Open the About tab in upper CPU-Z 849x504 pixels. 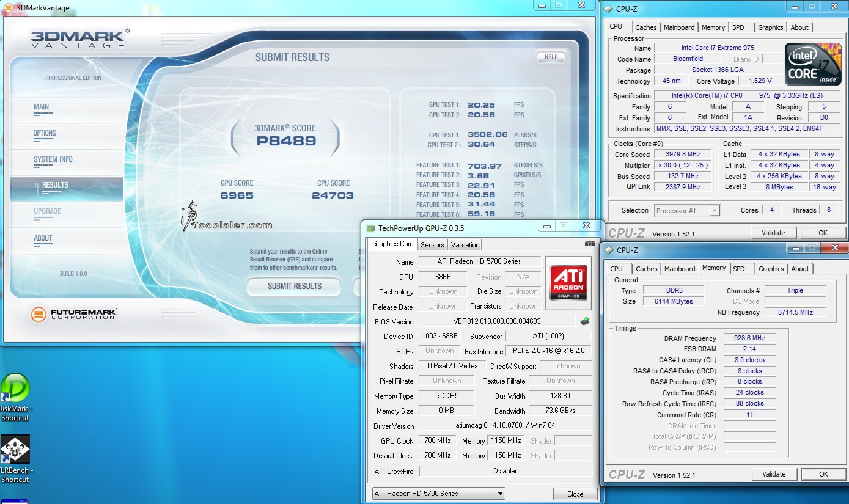pos(799,27)
